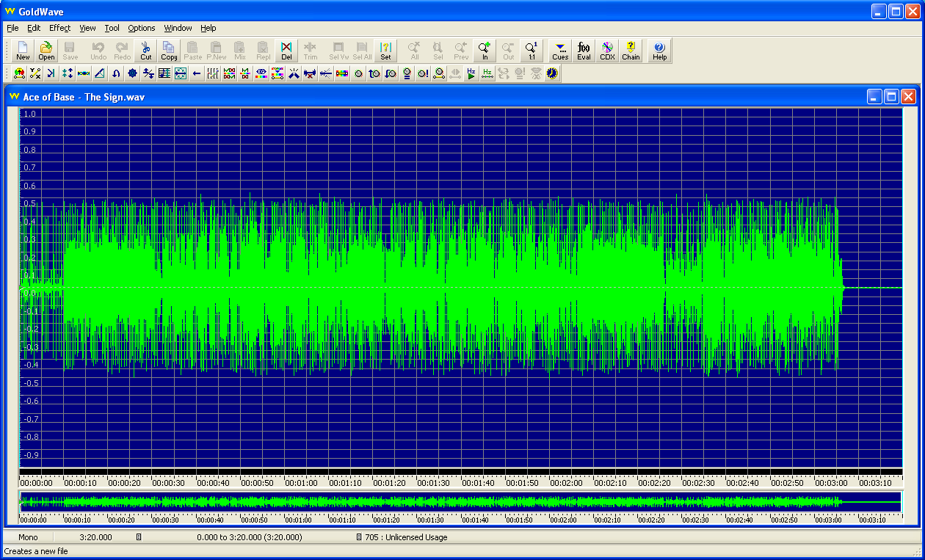Click the Hz resample icon, no play arrow

(x=487, y=73)
